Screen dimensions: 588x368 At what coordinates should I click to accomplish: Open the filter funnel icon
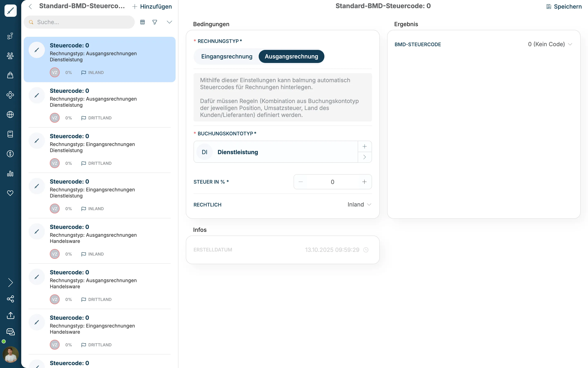coord(155,22)
